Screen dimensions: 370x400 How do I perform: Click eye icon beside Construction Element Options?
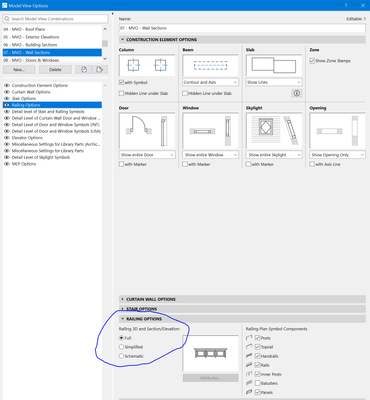[x=7, y=85]
